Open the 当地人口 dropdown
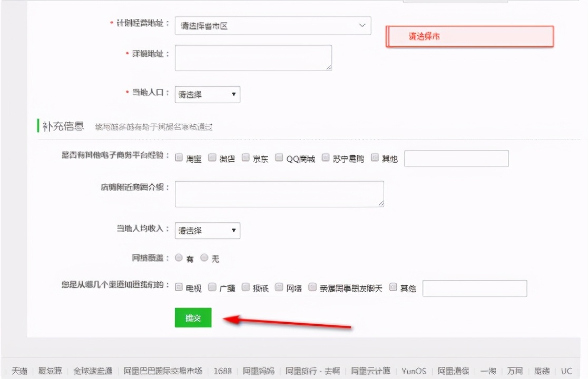 coord(207,94)
